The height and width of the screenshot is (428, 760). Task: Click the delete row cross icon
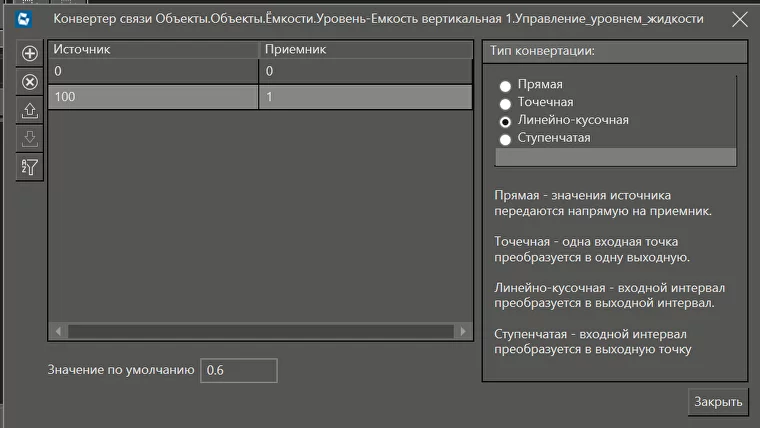click(30, 82)
